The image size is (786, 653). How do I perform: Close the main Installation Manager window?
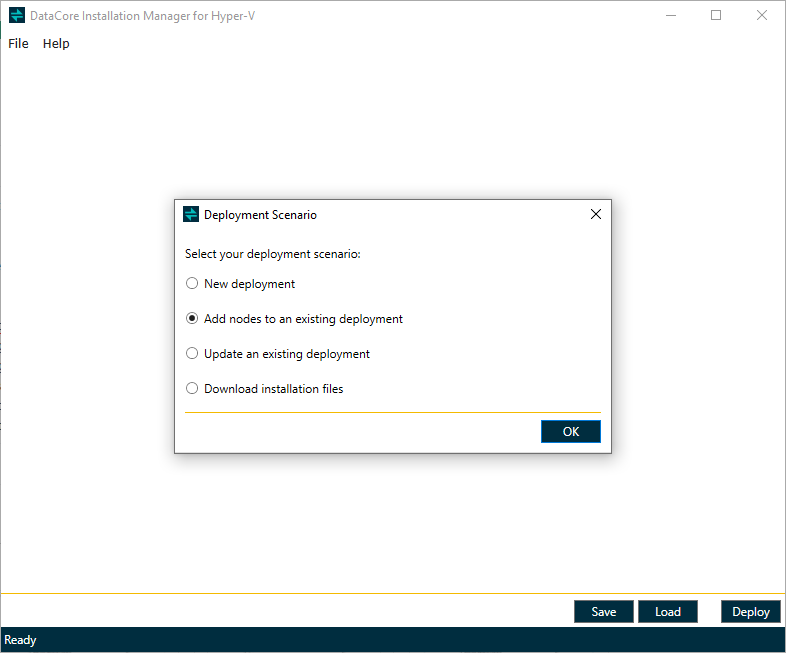(762, 15)
